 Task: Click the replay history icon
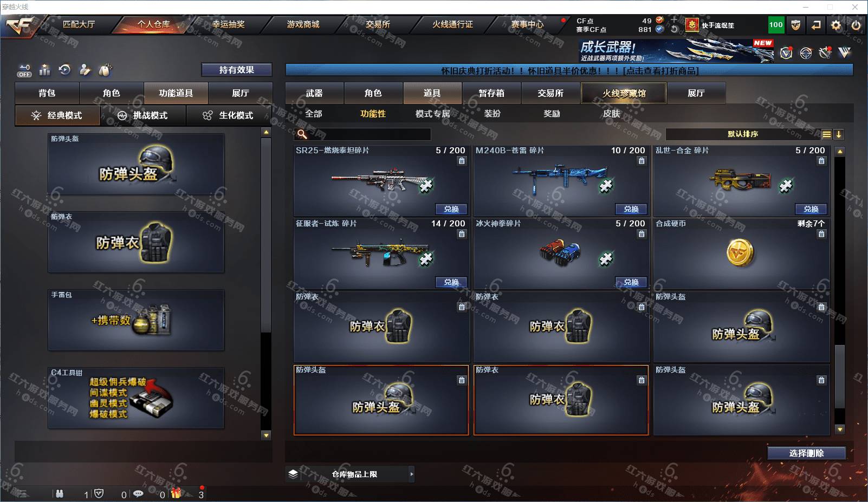pyautogui.click(x=65, y=70)
